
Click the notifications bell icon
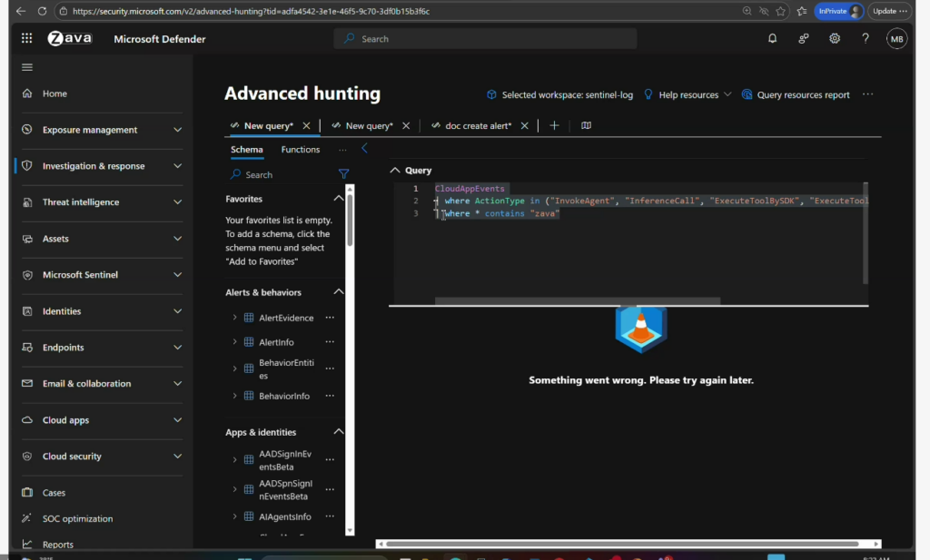click(x=772, y=39)
